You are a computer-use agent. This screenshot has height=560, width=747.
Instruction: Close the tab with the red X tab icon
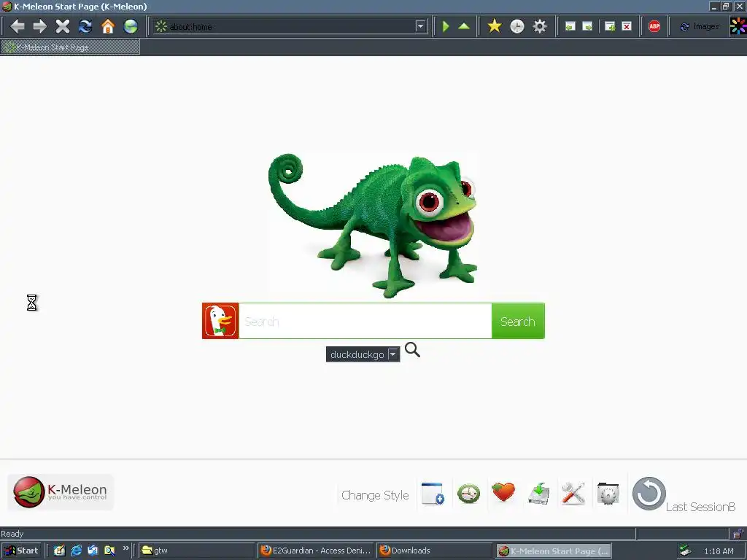(627, 27)
